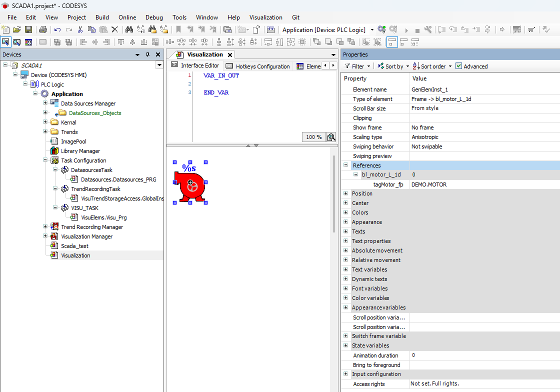Expand the Position property group
The image size is (560, 392).
[x=345, y=193]
